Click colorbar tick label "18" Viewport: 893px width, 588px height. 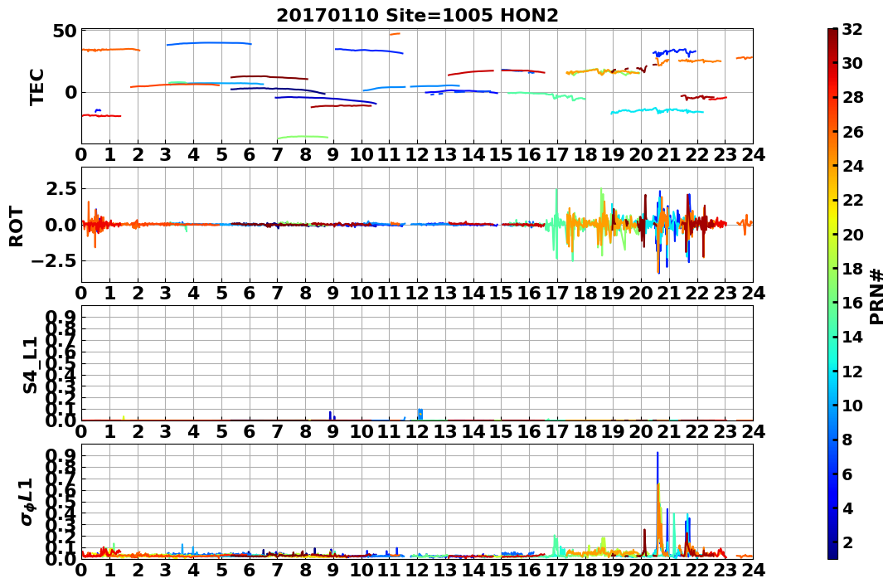click(x=853, y=269)
